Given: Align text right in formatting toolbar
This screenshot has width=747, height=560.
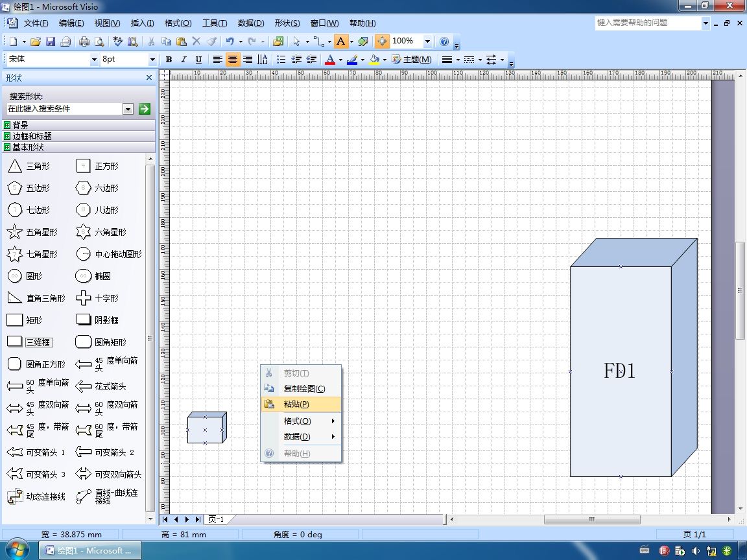Looking at the screenshot, I should pos(248,60).
